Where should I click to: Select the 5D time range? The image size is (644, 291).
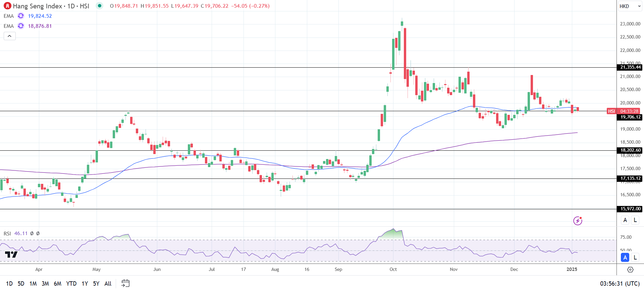click(21, 284)
